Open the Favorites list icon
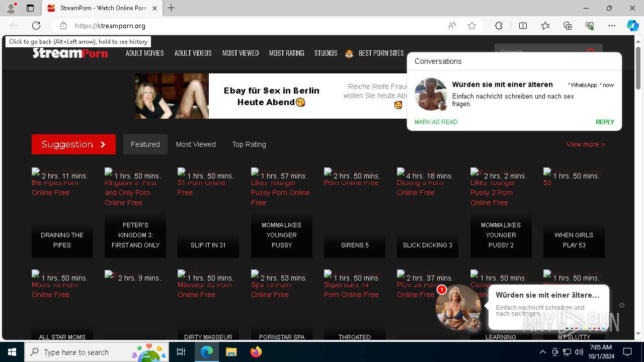The height and width of the screenshot is (362, 644). coord(545,26)
